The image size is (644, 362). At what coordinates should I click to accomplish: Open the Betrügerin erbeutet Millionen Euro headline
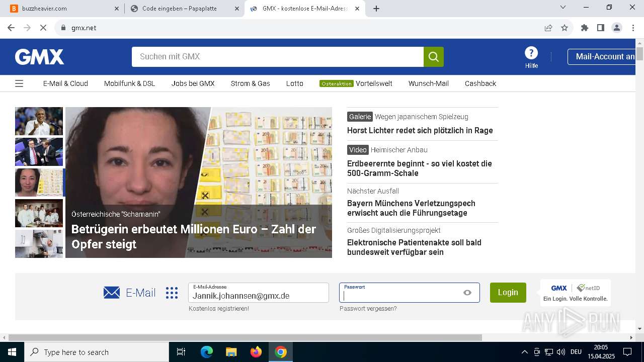[194, 237]
